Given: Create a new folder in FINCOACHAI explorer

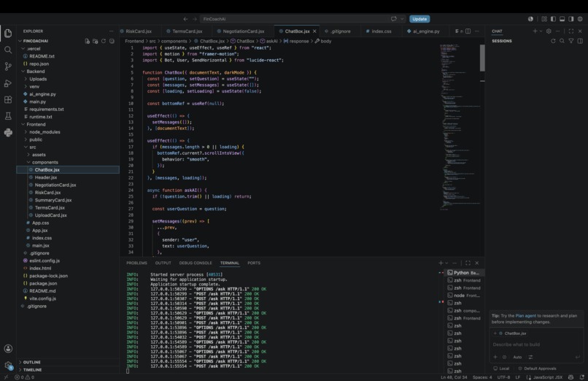Looking at the screenshot, I should pyautogui.click(x=96, y=41).
